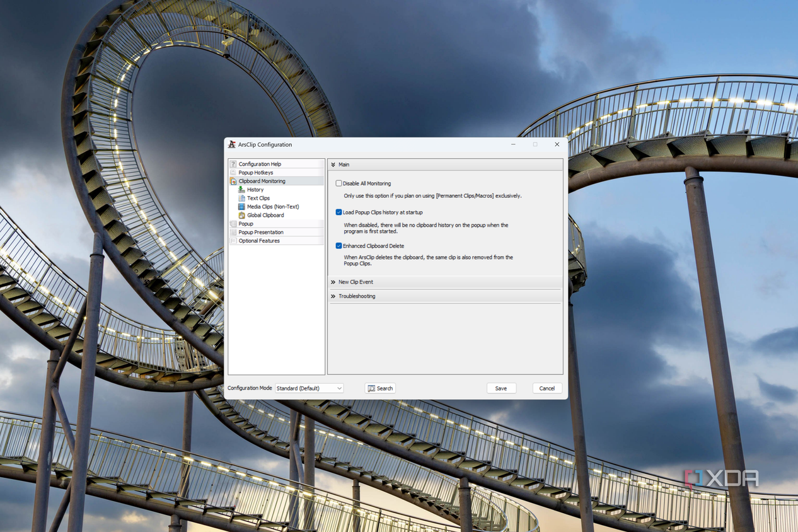The width and height of the screenshot is (798, 532).
Task: Expand the Troubleshooting section
Action: coord(445,296)
